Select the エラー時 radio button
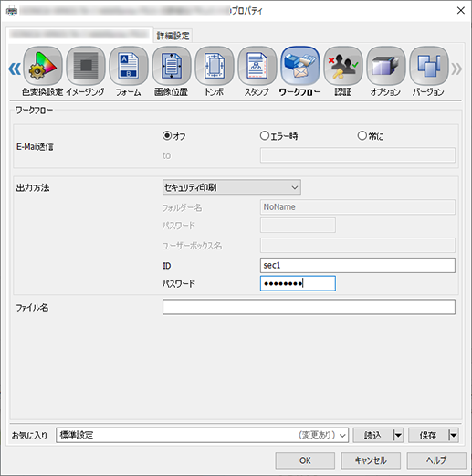 click(265, 135)
